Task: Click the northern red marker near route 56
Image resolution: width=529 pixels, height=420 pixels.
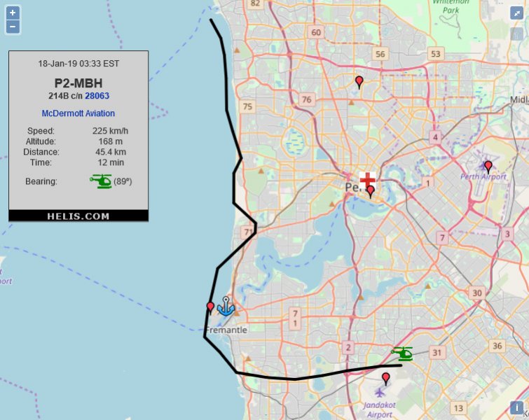Action: 359,82
